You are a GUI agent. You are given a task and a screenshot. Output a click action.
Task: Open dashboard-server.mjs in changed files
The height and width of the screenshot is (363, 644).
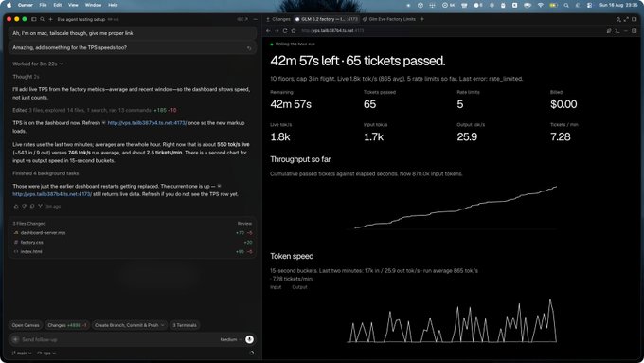coord(44,233)
